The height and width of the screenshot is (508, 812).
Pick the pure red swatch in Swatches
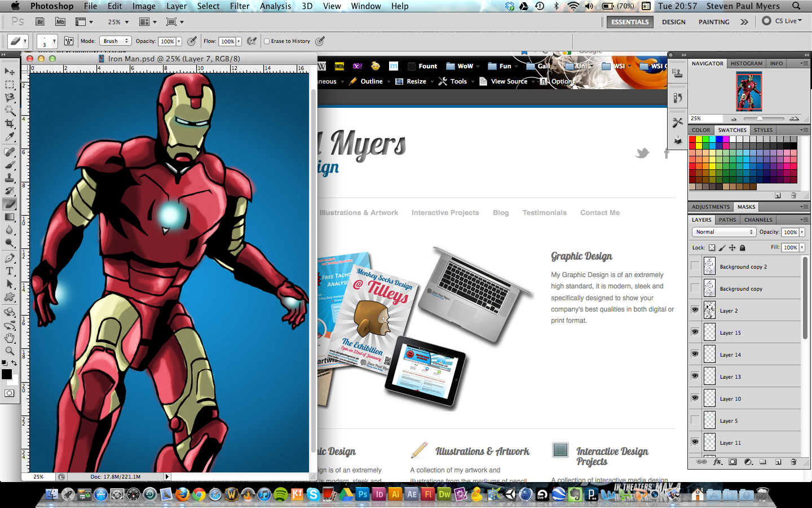click(692, 139)
